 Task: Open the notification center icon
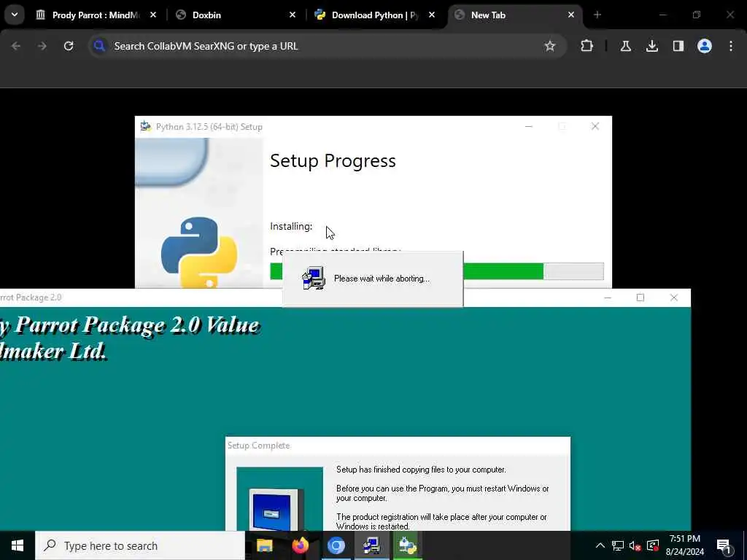[x=724, y=546]
